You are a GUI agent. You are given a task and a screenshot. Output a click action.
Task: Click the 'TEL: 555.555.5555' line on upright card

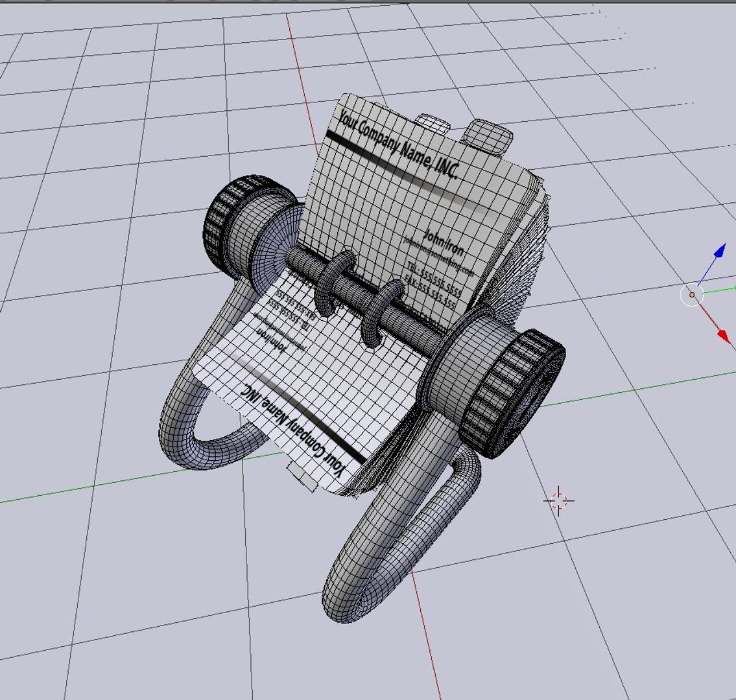tap(434, 279)
